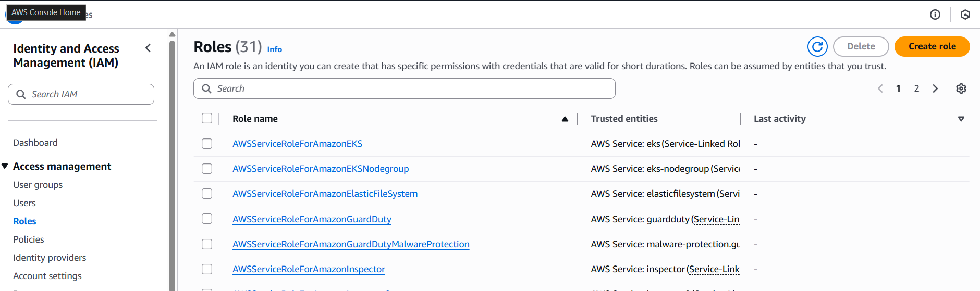Open Identity providers in sidebar
The height and width of the screenshot is (291, 980).
[x=50, y=258]
